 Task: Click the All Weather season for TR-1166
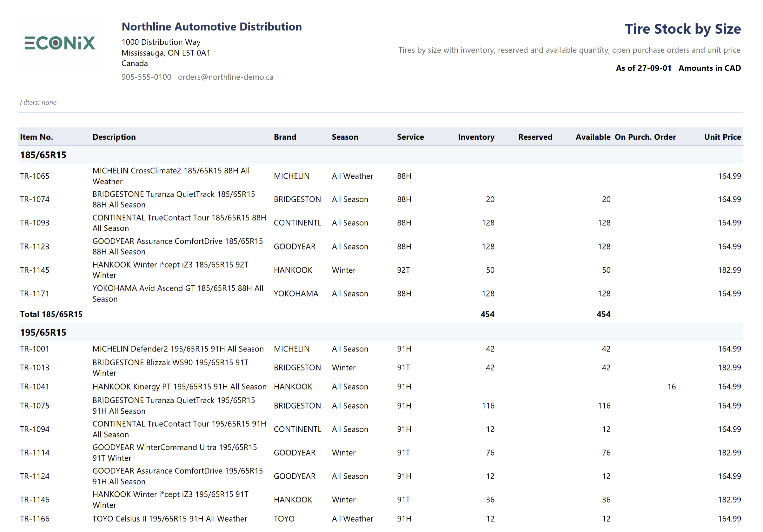(x=352, y=518)
